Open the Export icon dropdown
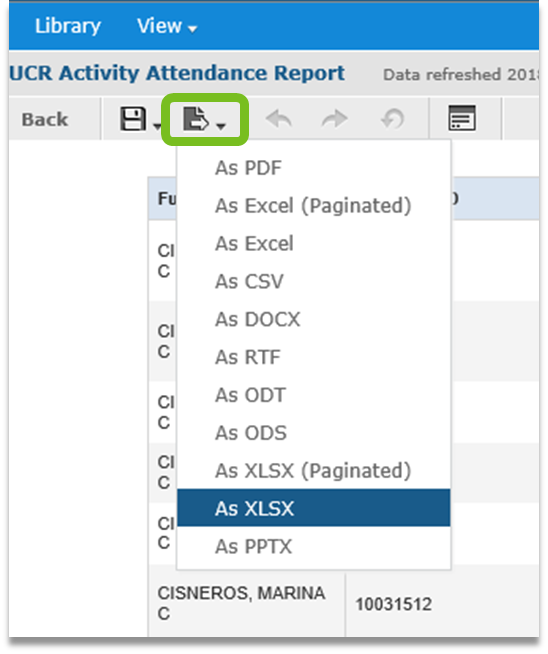This screenshot has width=548, height=654. click(204, 119)
